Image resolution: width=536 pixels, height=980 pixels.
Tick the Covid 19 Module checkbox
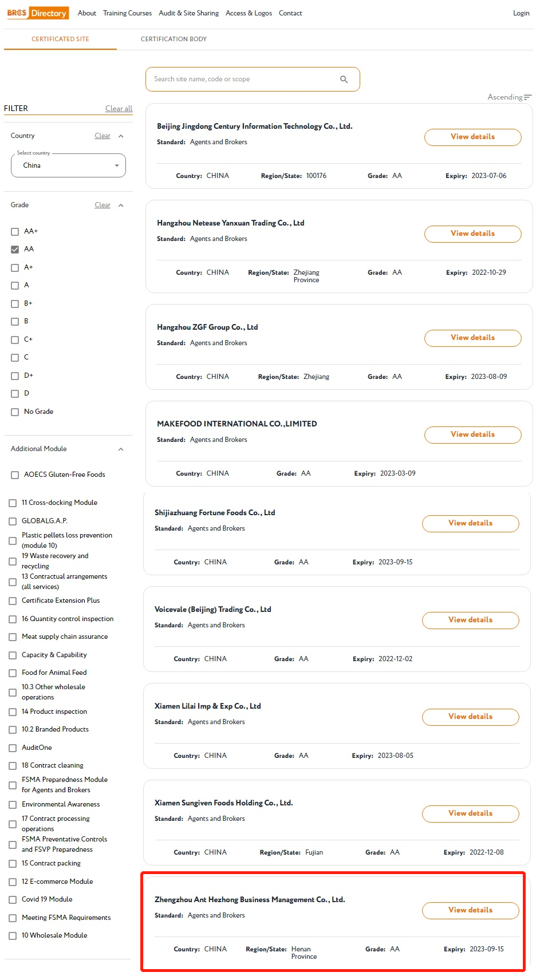click(13, 900)
